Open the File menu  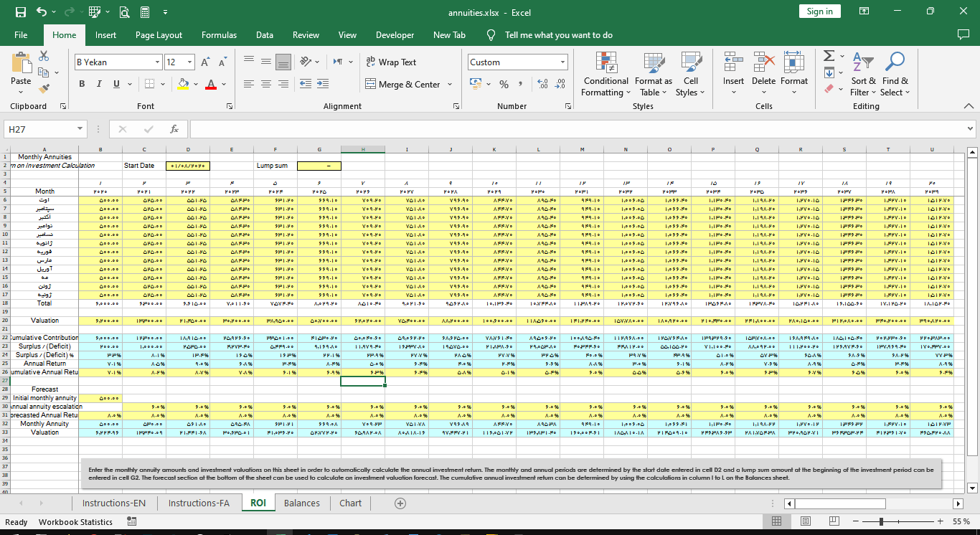click(21, 34)
